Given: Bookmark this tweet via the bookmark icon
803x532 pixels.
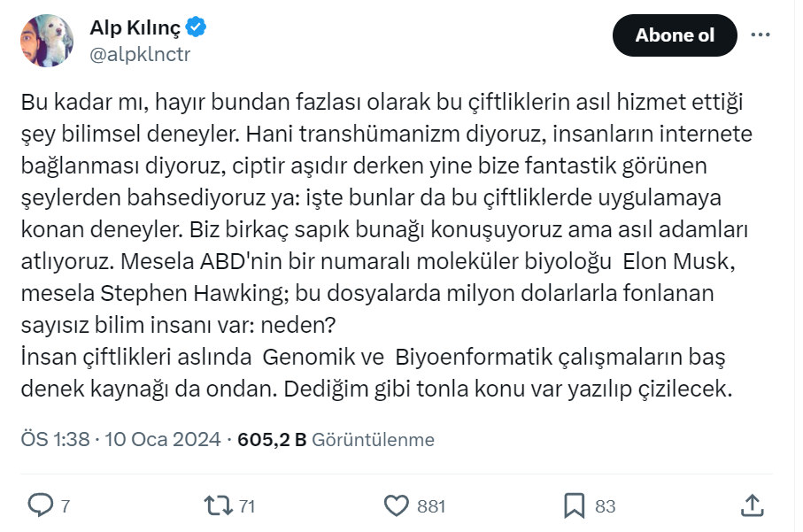Looking at the screenshot, I should point(574,505).
